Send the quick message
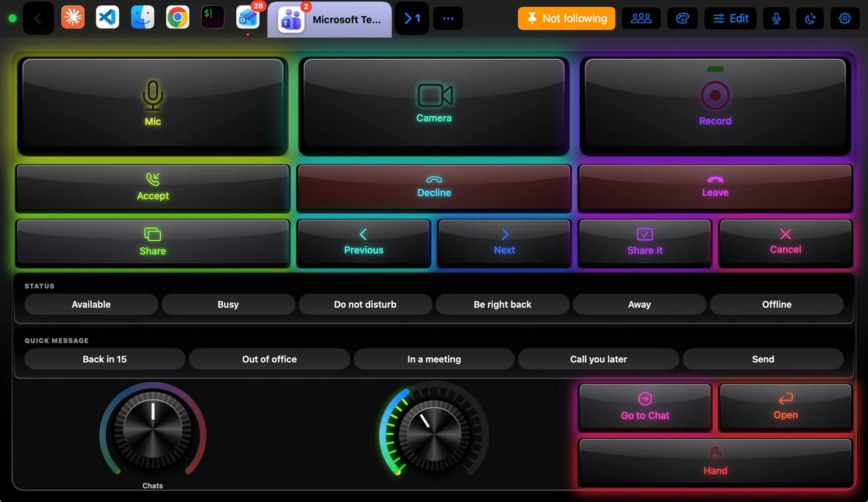868x502 pixels. (x=763, y=359)
